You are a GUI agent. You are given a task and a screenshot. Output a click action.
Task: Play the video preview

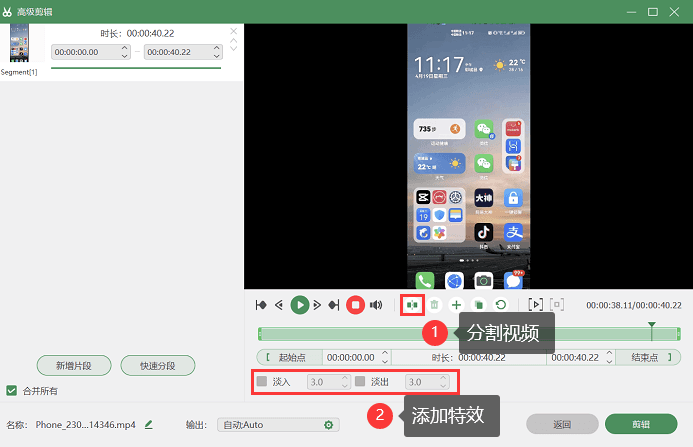click(300, 305)
